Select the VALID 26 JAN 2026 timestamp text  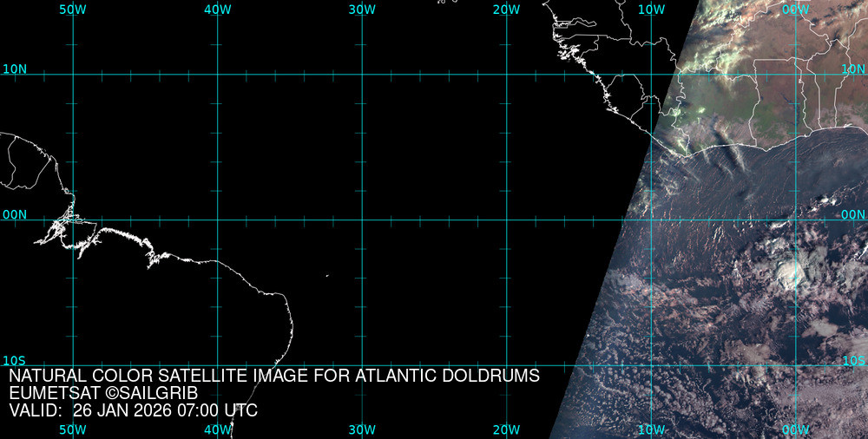click(x=133, y=410)
